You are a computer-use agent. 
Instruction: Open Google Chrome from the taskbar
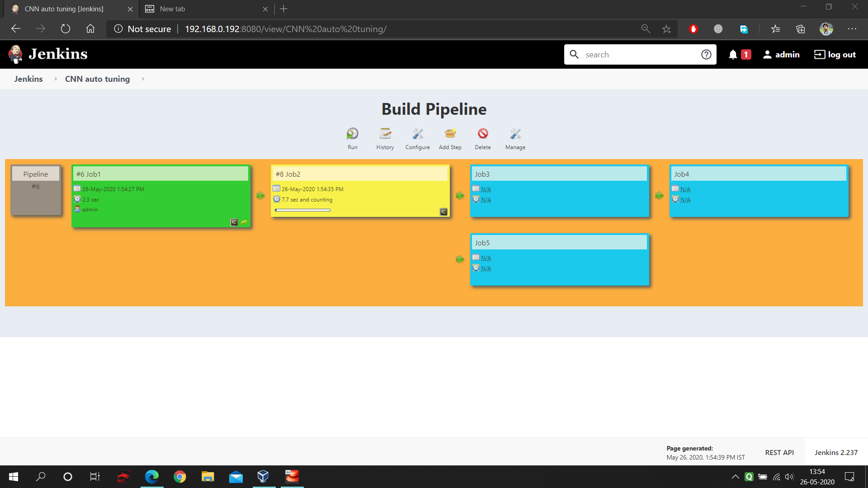coord(180,476)
